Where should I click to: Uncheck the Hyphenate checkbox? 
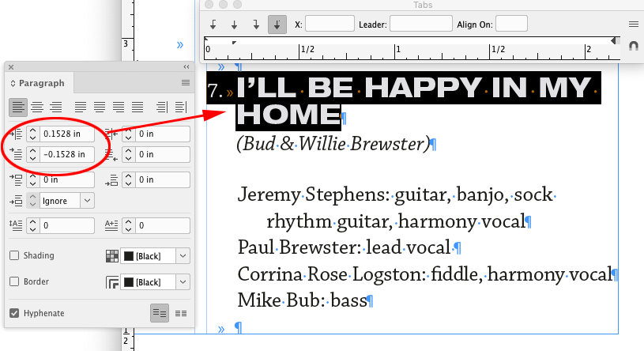(14, 313)
